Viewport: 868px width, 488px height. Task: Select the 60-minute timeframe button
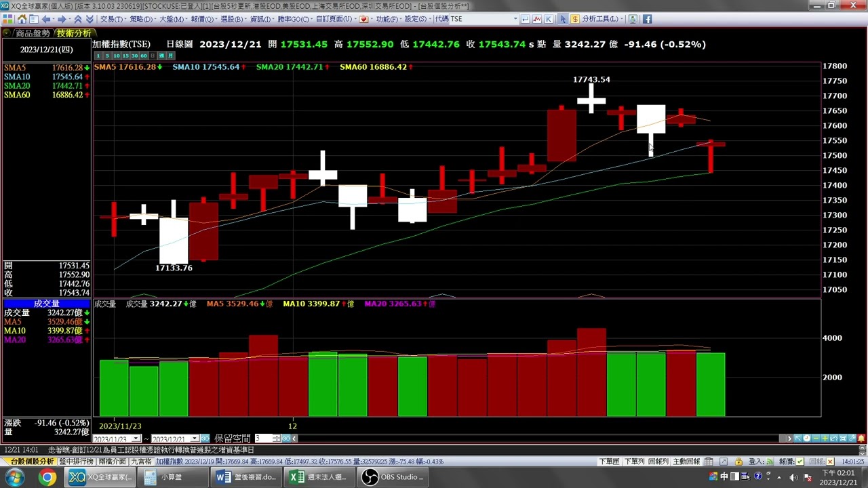pyautogui.click(x=143, y=55)
